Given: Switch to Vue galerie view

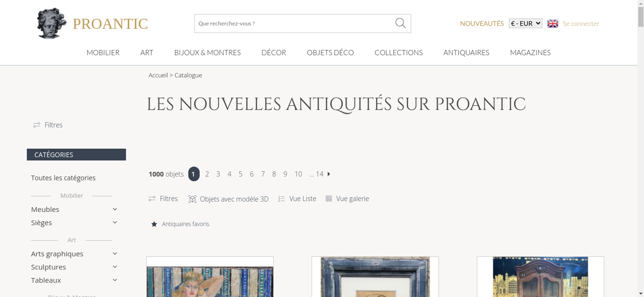Looking at the screenshot, I should point(347,199).
